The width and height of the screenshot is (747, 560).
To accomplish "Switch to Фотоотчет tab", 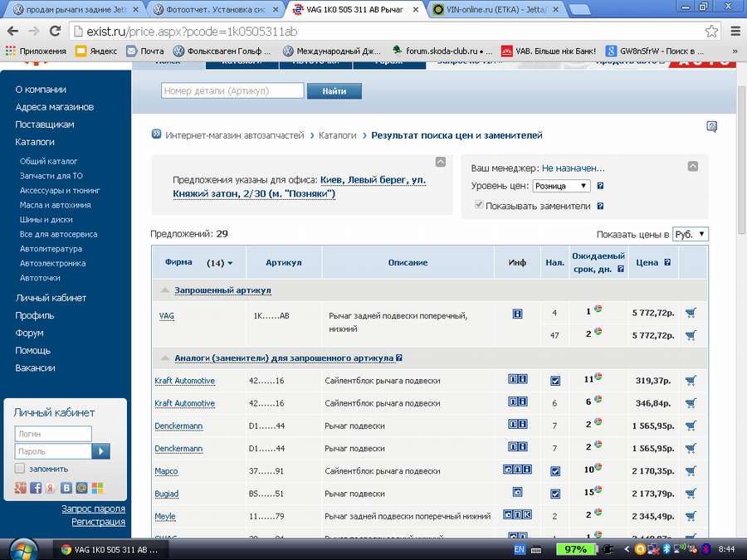I will tap(216, 9).
